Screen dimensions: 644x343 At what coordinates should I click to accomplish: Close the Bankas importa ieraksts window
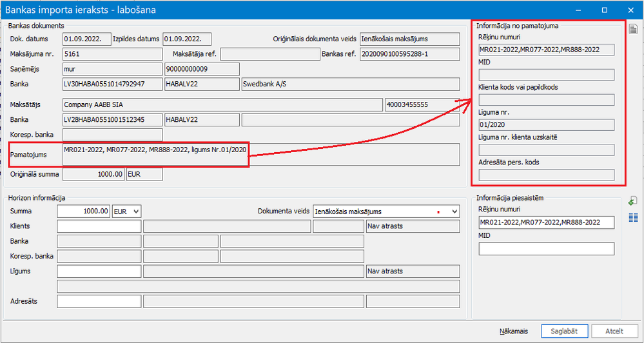pyautogui.click(x=630, y=10)
